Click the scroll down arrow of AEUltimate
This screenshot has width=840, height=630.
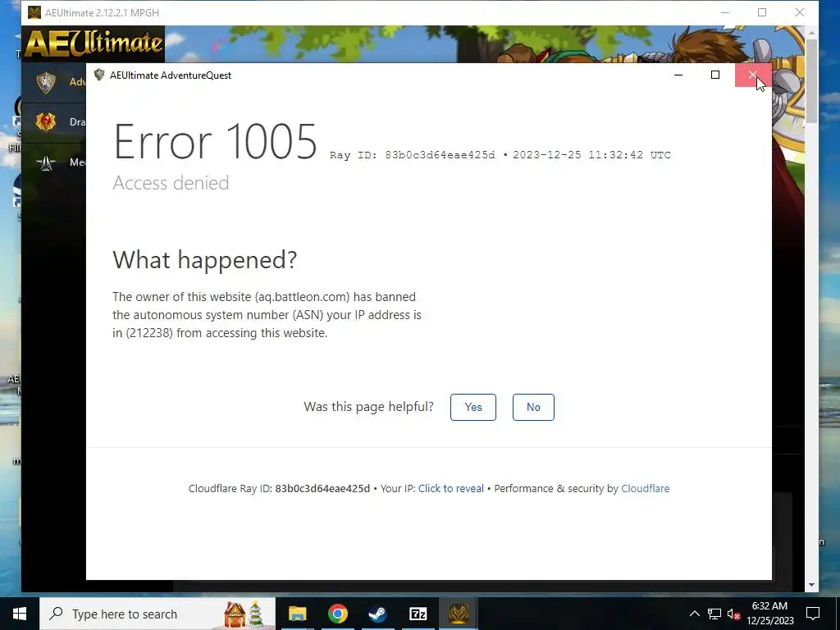[811, 585]
